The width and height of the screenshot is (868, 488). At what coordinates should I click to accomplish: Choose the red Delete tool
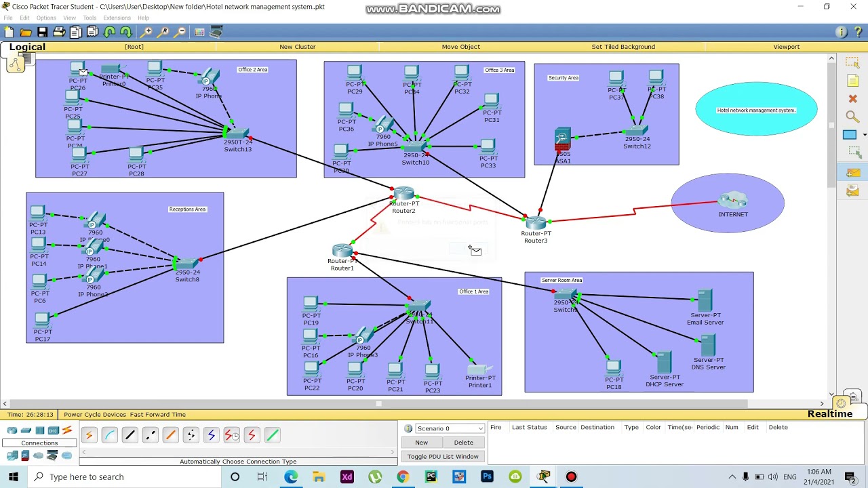point(852,99)
